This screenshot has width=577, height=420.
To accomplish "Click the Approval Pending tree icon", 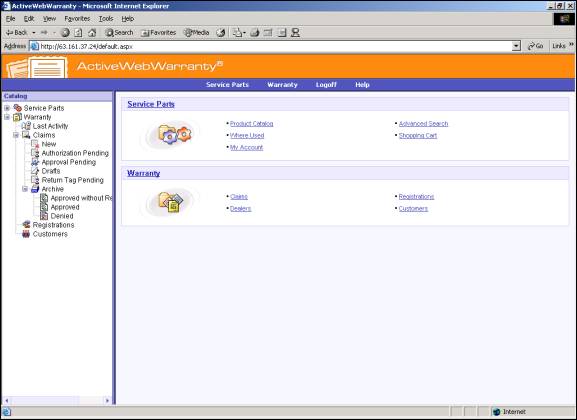I will click(x=35, y=162).
